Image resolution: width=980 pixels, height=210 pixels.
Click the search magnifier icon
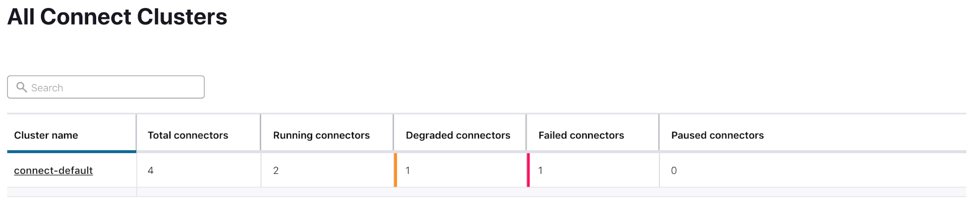[x=22, y=87]
